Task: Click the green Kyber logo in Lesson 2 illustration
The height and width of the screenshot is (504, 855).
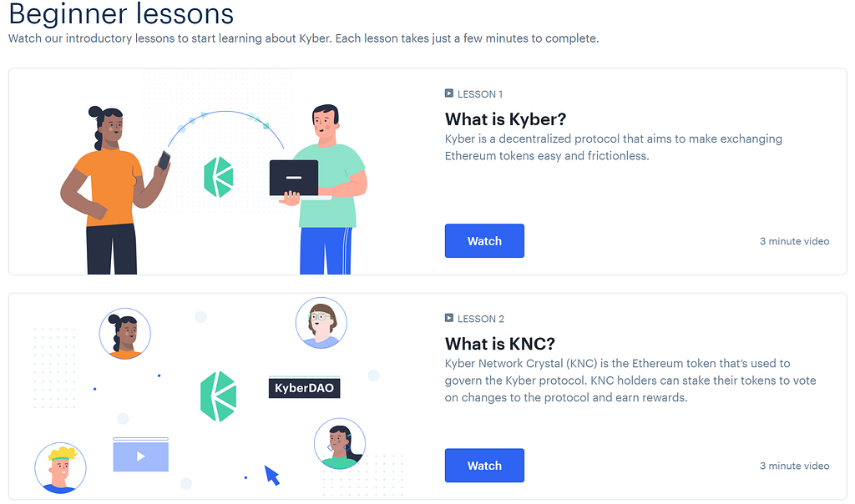Action: [218, 396]
